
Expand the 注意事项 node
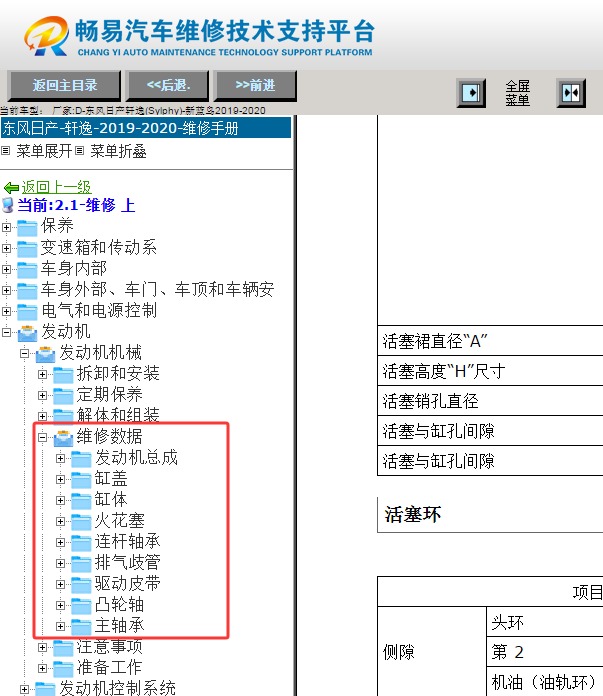pyautogui.click(x=42, y=648)
